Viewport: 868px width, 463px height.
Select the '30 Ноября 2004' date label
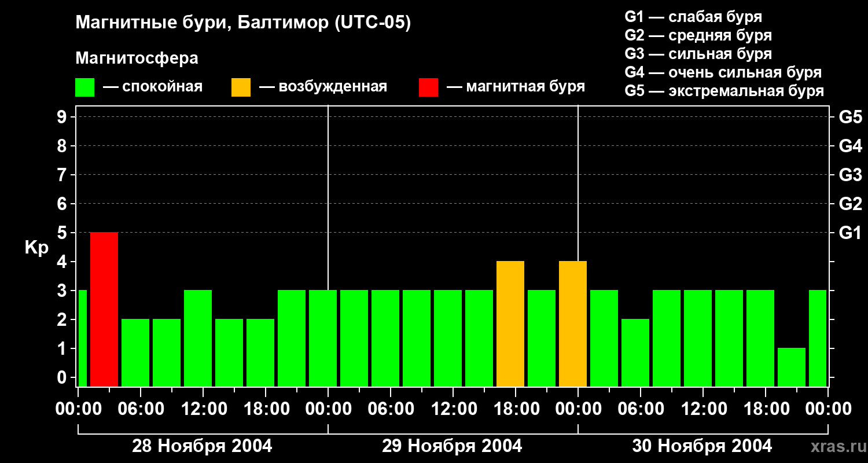(x=702, y=446)
